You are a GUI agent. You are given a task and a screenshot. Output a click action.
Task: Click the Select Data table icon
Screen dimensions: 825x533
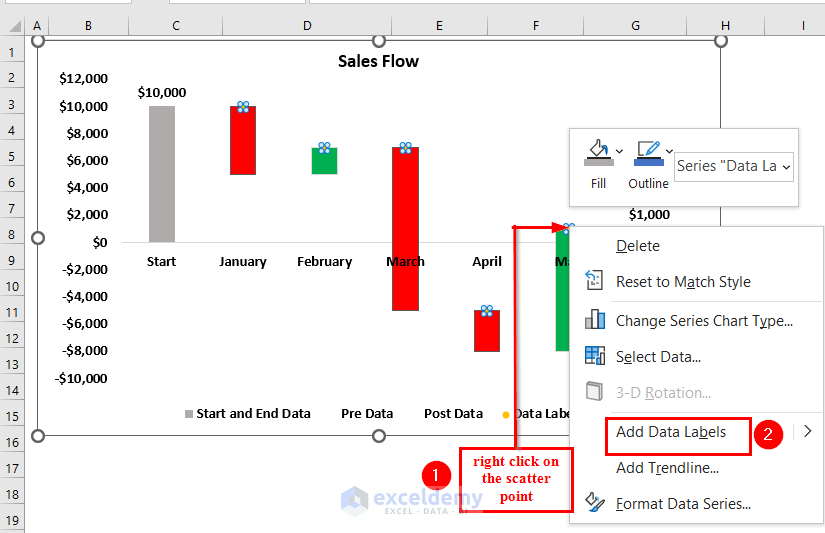(x=595, y=355)
